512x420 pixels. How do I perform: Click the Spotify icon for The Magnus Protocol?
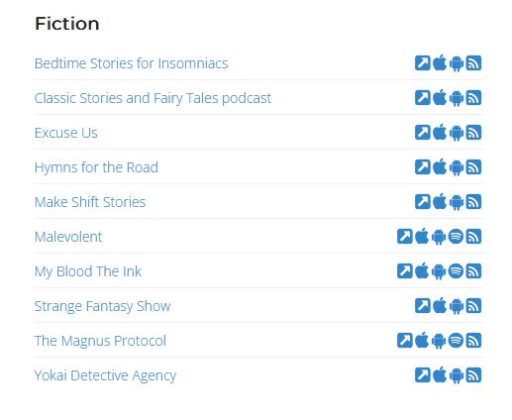coord(457,341)
